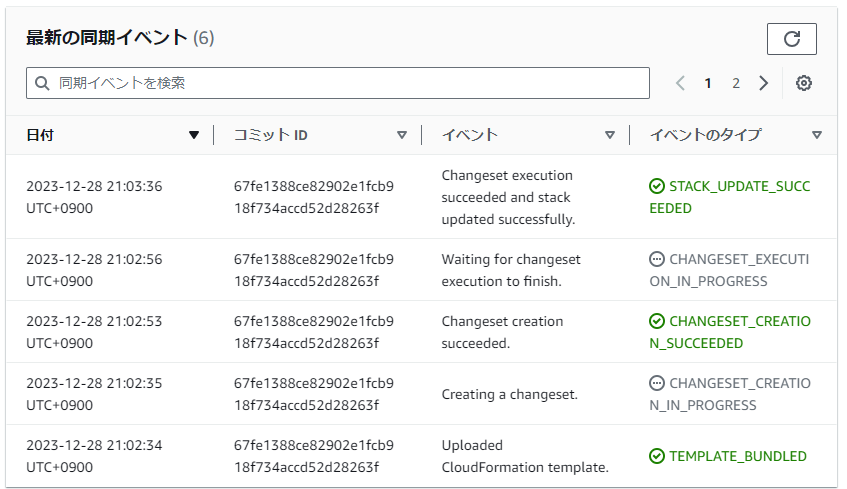Click commit ID of the 21:03:36 event

click(x=313, y=197)
